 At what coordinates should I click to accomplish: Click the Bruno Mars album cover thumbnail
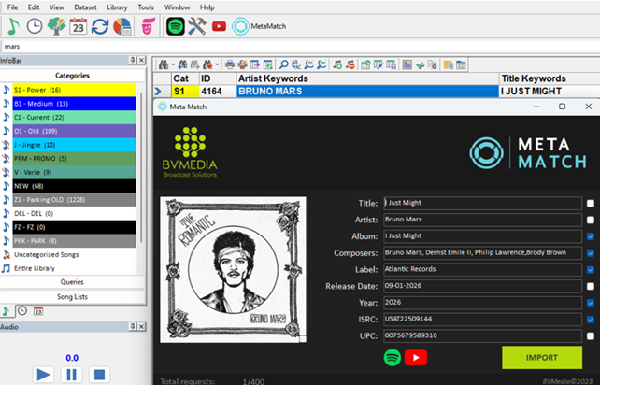[233, 269]
